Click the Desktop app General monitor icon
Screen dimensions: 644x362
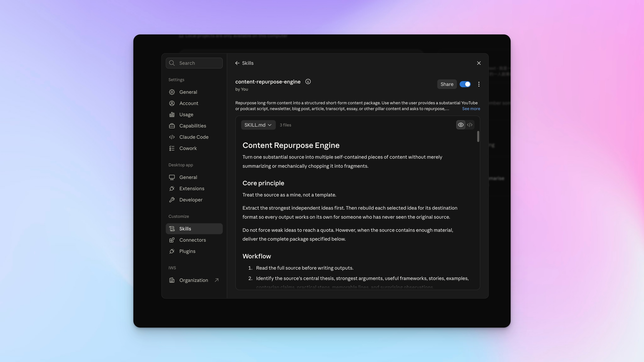pos(172,177)
